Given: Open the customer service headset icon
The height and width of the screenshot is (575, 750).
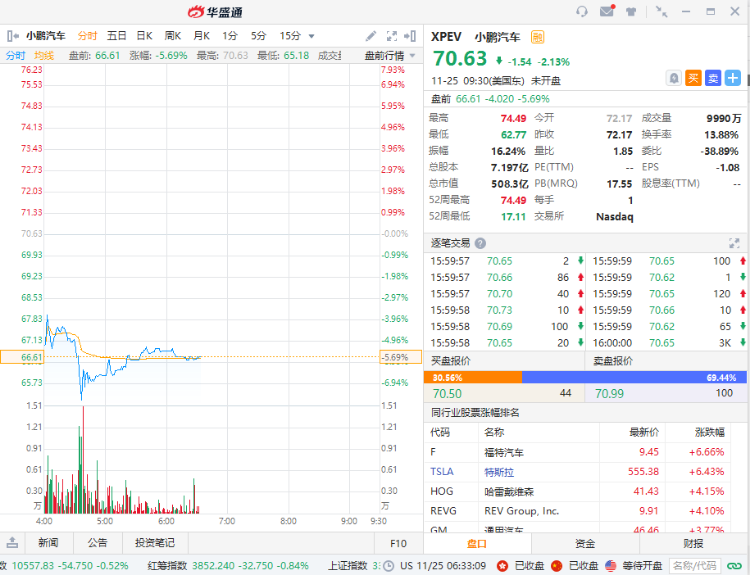Looking at the screenshot, I should pos(582,11).
